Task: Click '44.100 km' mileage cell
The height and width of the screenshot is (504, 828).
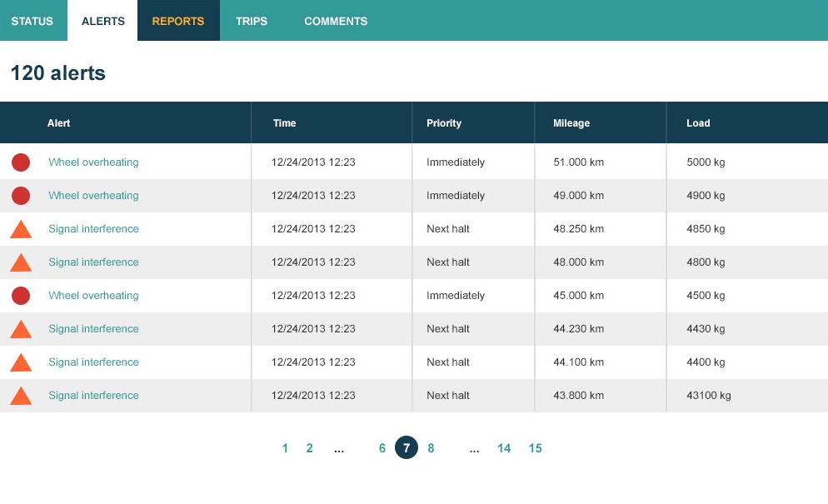Action: 579,362
